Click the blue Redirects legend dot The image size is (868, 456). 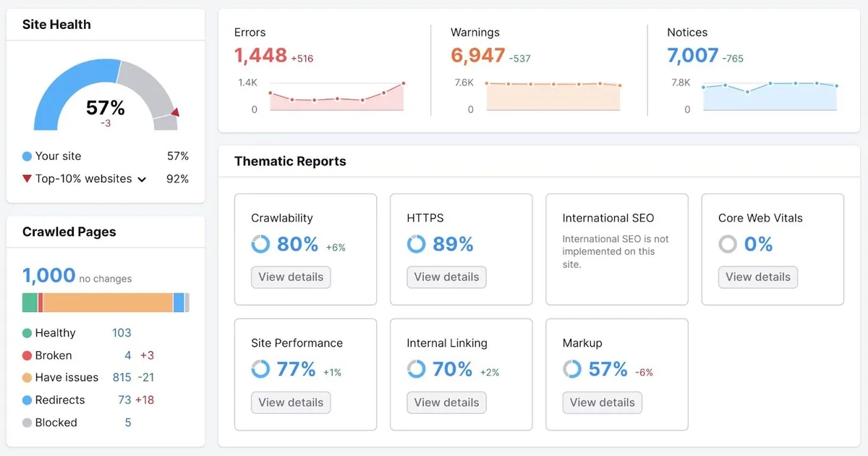27,400
